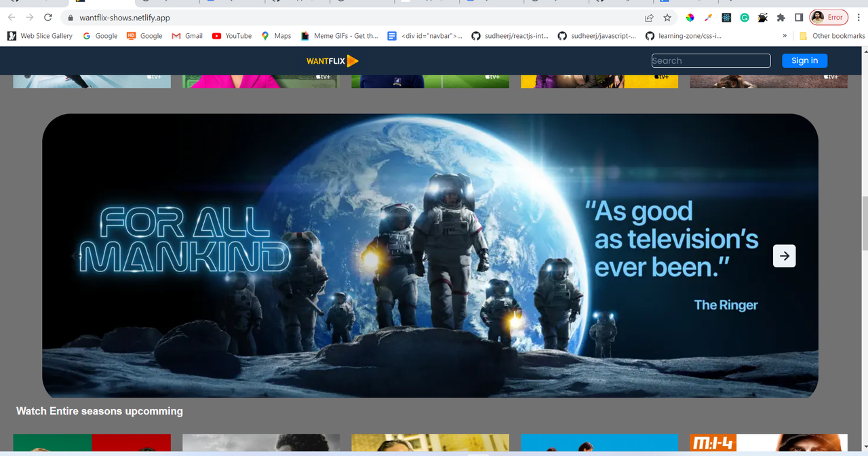Open the color wheel extension
868x456 pixels.
[x=690, y=18]
